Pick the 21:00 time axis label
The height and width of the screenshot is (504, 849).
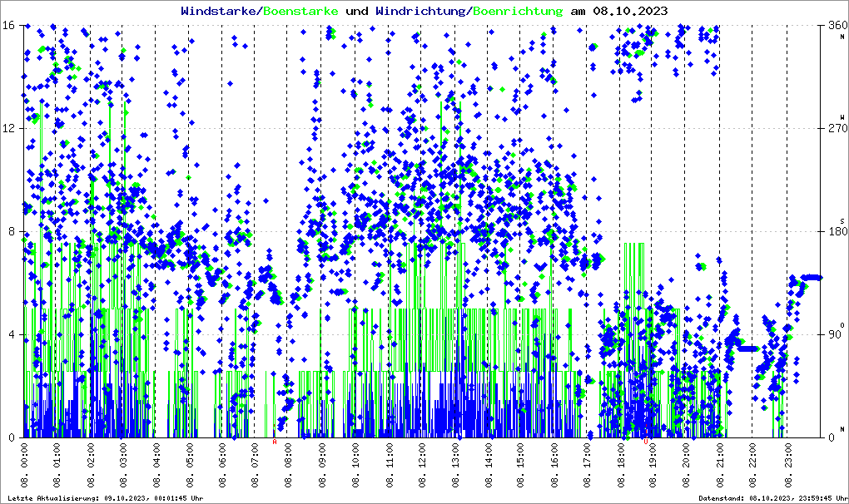tap(720, 462)
